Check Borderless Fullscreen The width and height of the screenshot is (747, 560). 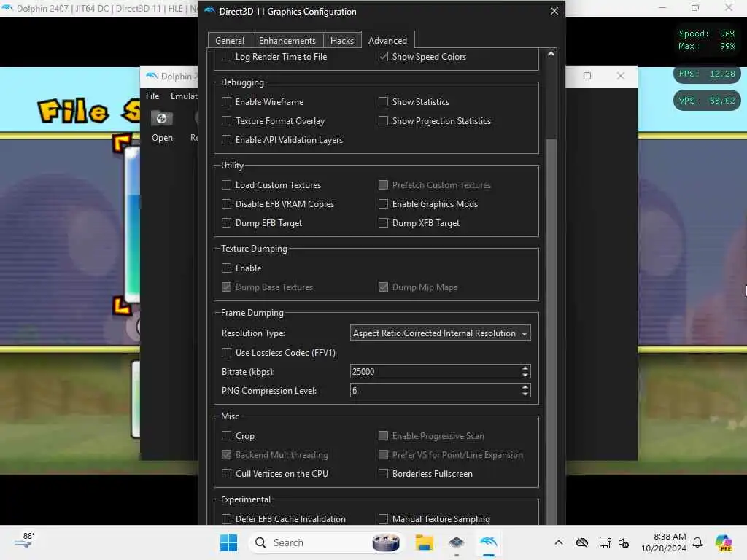coord(383,474)
